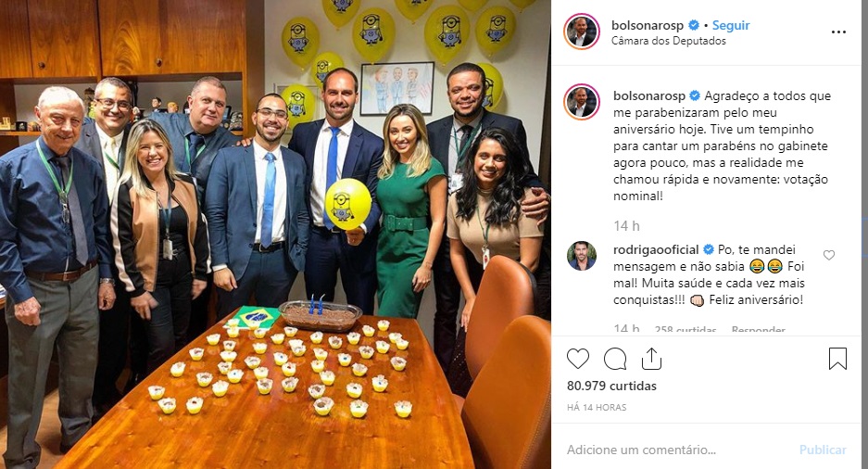Click the bolsonarosp username in the caption
This screenshot has width=868, height=469.
point(648,95)
